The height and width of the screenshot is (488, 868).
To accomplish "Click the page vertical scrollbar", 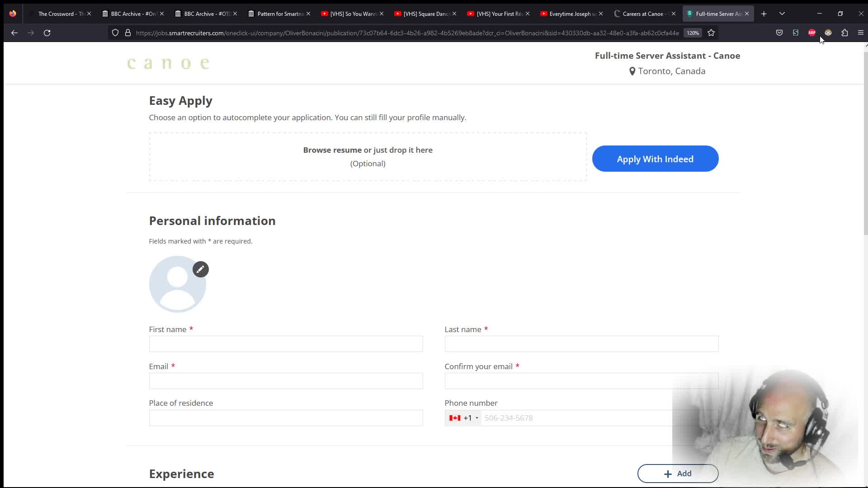I will point(866,142).
